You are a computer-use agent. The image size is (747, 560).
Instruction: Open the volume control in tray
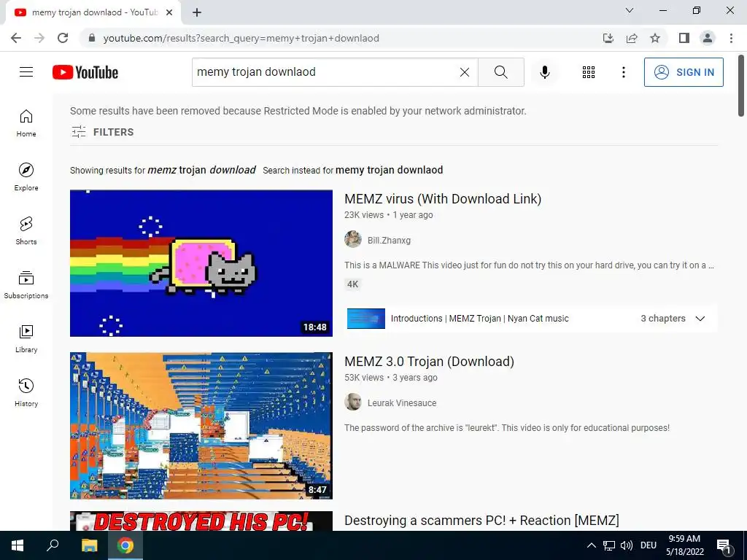[627, 545]
